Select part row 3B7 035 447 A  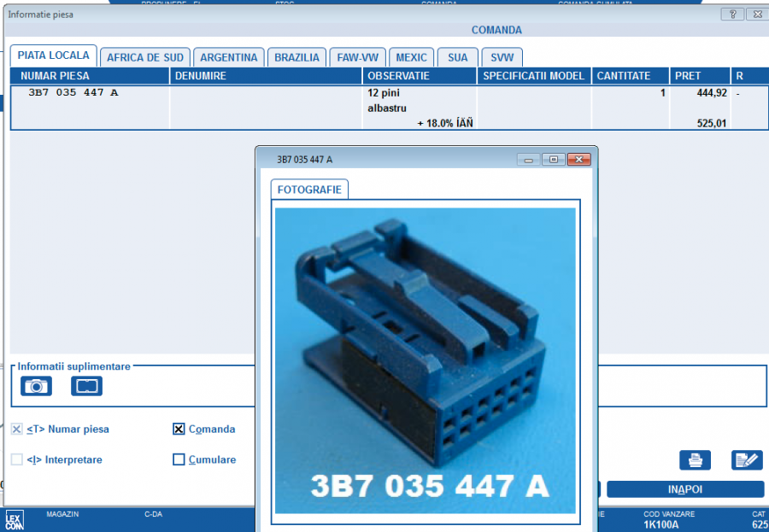[x=73, y=92]
